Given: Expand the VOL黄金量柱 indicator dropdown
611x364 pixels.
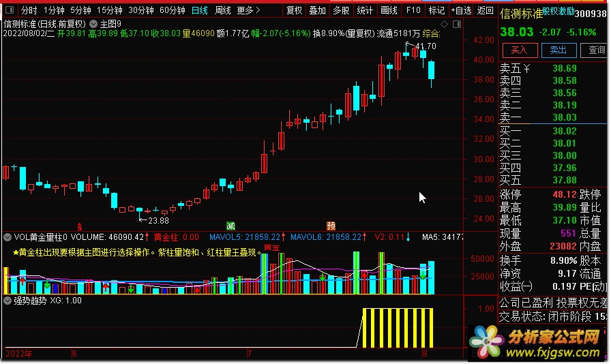Looking at the screenshot, I should click(8, 237).
